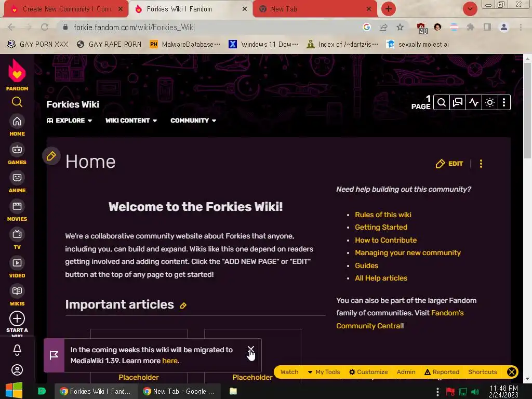Open a new browser tab with plus

(x=389, y=9)
